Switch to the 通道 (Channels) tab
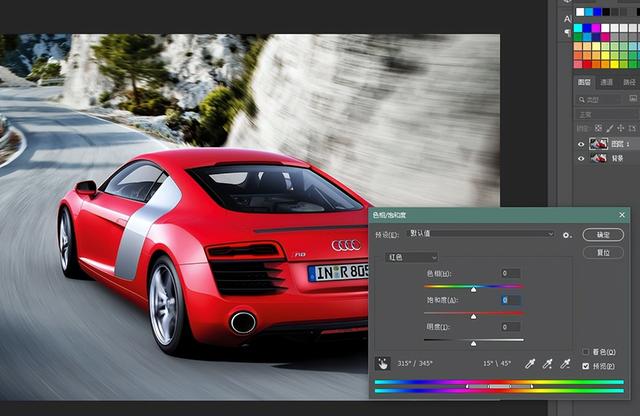The height and width of the screenshot is (416, 640). pos(607,82)
